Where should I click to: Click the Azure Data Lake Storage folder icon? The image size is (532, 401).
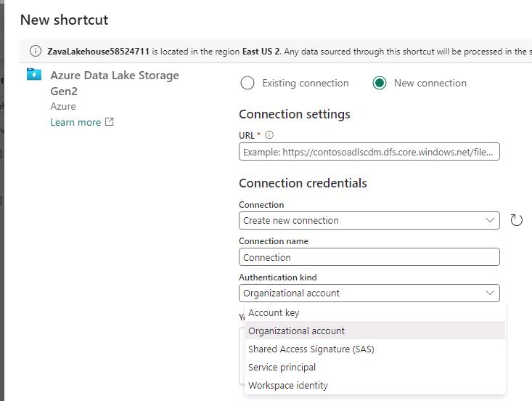click(x=34, y=74)
